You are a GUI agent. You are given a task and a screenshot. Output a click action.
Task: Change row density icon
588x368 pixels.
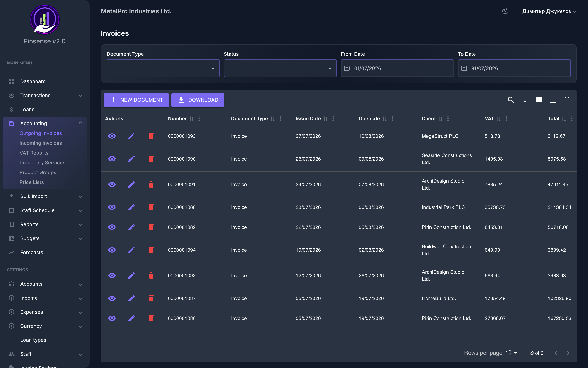pos(553,100)
